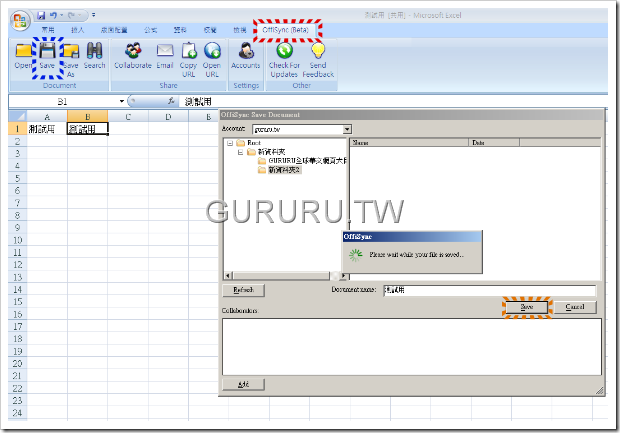The width and height of the screenshot is (620, 433).
Task: Click folder tree scrollbar left arrow
Action: (228, 275)
